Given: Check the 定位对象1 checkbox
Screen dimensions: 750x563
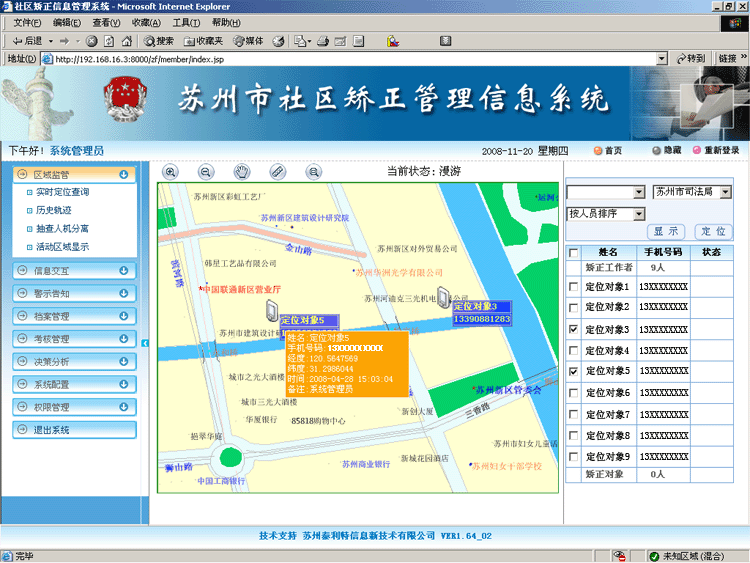Looking at the screenshot, I should [573, 287].
